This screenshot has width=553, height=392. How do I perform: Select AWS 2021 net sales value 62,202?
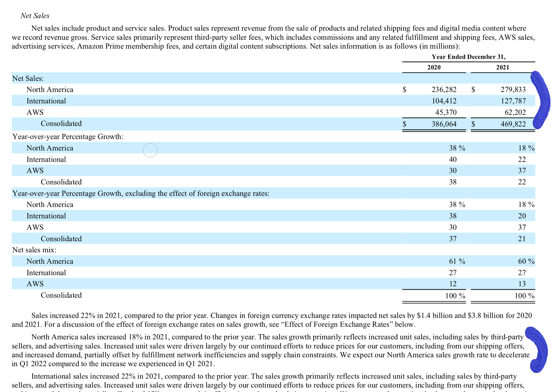[x=515, y=112]
